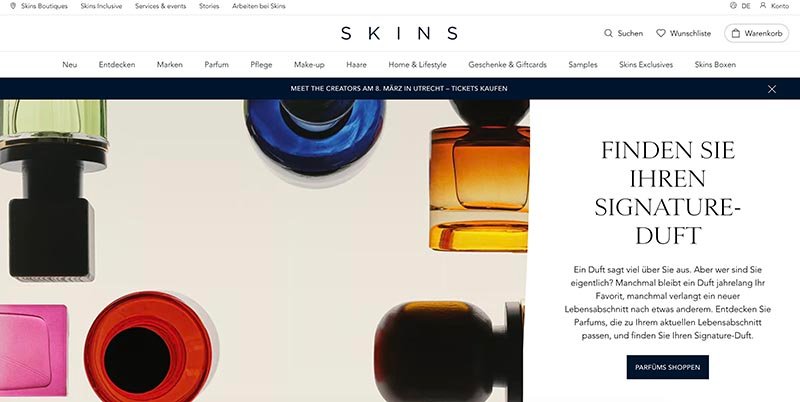Go to Services & events page
The width and height of the screenshot is (800, 402).
tap(160, 6)
